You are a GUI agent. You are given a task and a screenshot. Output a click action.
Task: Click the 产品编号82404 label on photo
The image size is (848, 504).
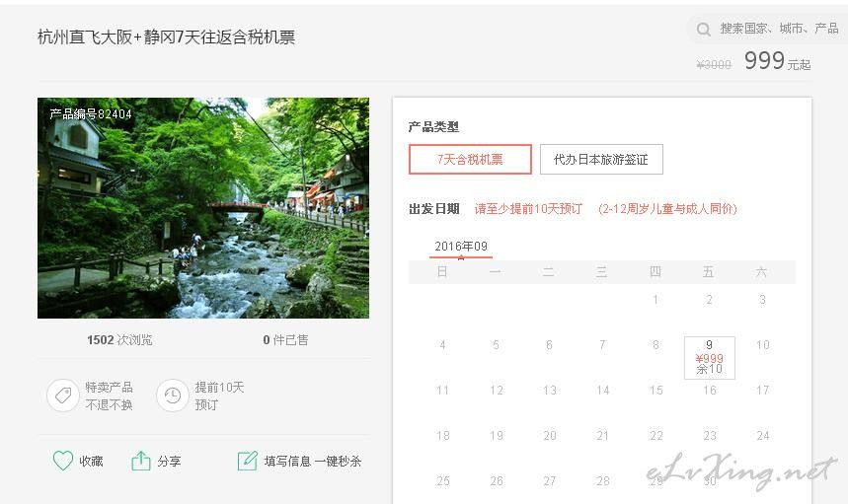[x=91, y=114]
